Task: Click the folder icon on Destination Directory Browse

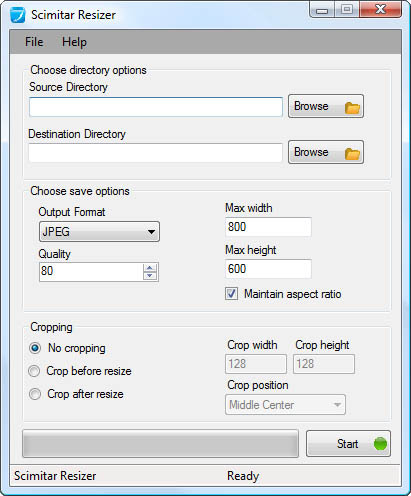Action: [x=352, y=154]
